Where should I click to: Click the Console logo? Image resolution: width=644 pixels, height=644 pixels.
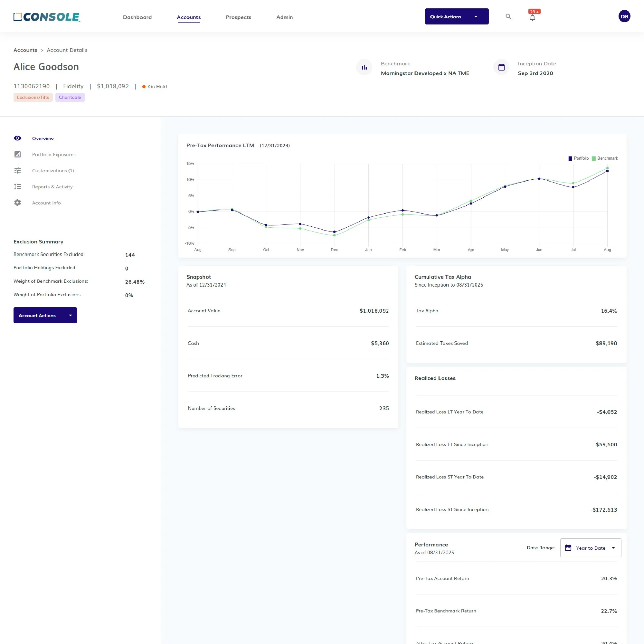[x=47, y=17]
